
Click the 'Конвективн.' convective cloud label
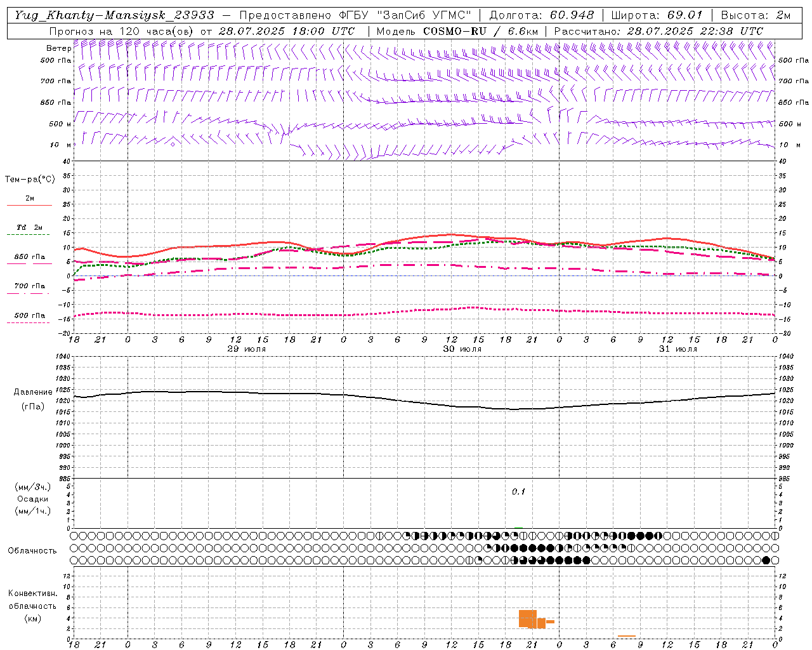[x=32, y=594]
